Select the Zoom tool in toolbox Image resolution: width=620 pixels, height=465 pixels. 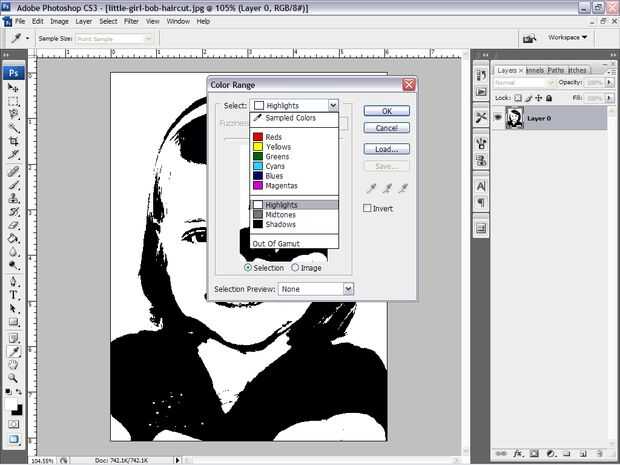pos(13,378)
